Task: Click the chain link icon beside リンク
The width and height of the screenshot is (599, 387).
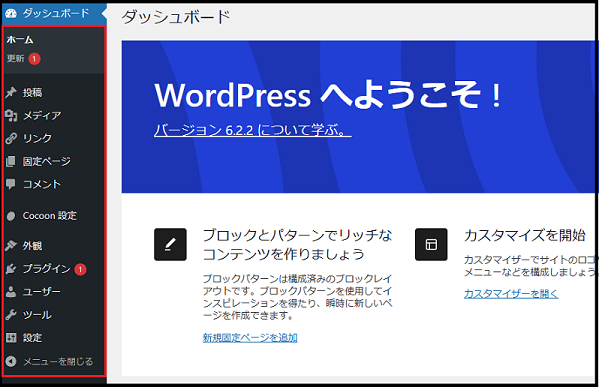Action: 11,138
